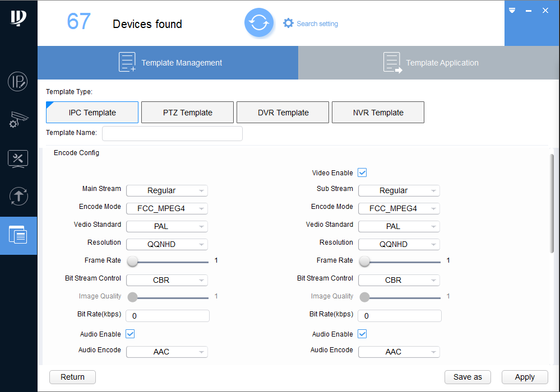This screenshot has width=560, height=392.
Task: Select the PTZ Template type
Action: (187, 113)
